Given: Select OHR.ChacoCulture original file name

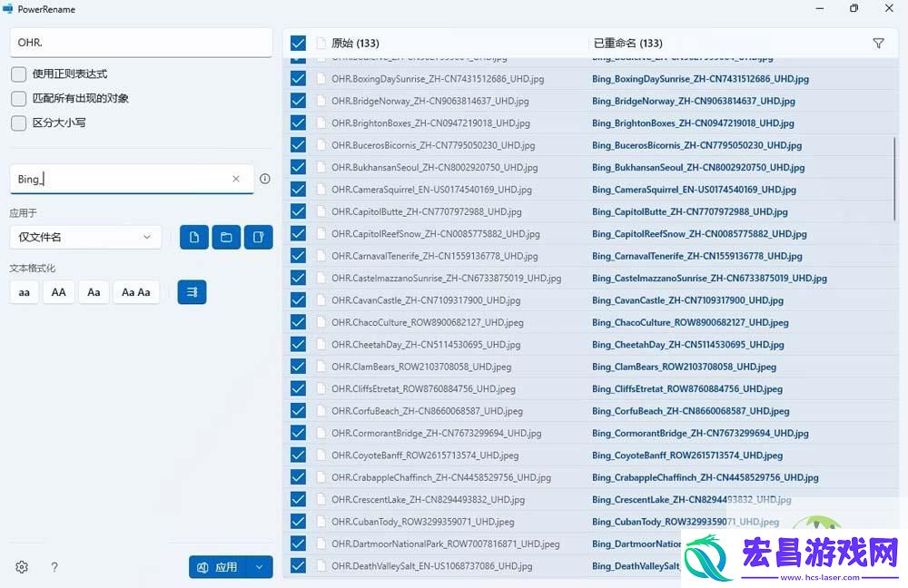Looking at the screenshot, I should (x=428, y=322).
